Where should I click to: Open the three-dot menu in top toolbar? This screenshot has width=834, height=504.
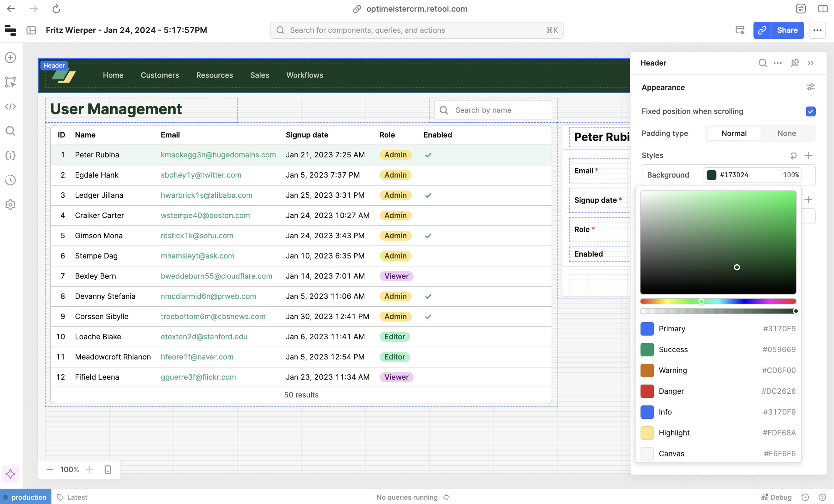[817, 30]
